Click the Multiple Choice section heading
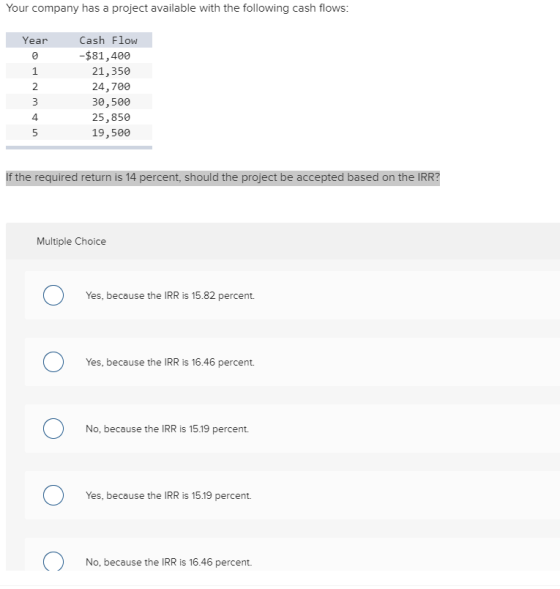560x589 pixels. coord(71,241)
